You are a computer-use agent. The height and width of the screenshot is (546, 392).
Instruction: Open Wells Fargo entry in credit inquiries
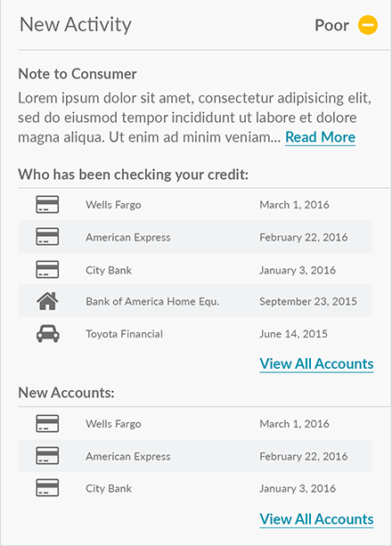(195, 204)
